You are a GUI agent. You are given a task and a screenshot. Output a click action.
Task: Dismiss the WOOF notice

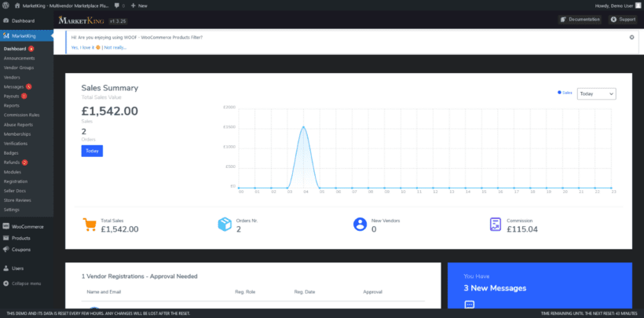pyautogui.click(x=631, y=37)
